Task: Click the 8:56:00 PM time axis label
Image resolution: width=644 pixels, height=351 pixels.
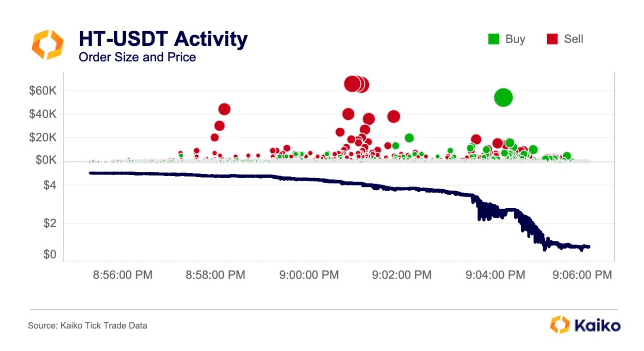Action: point(123,275)
